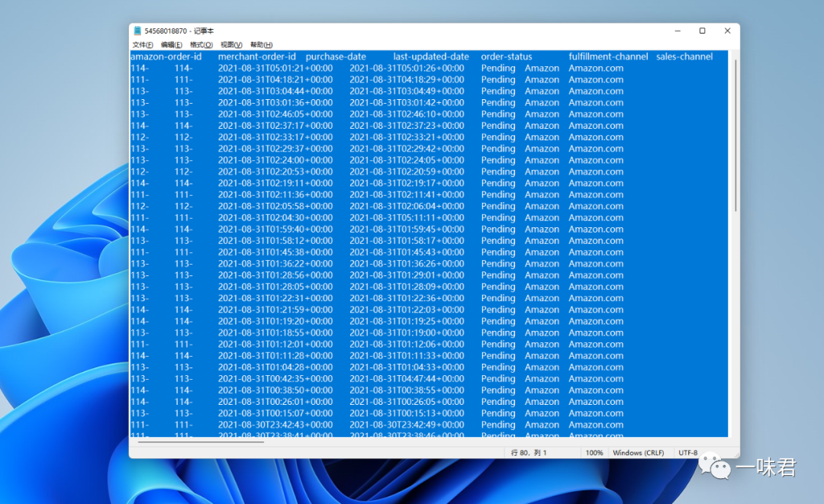Open the 帮助(H) menu
This screenshot has height=504, width=824.
[261, 45]
